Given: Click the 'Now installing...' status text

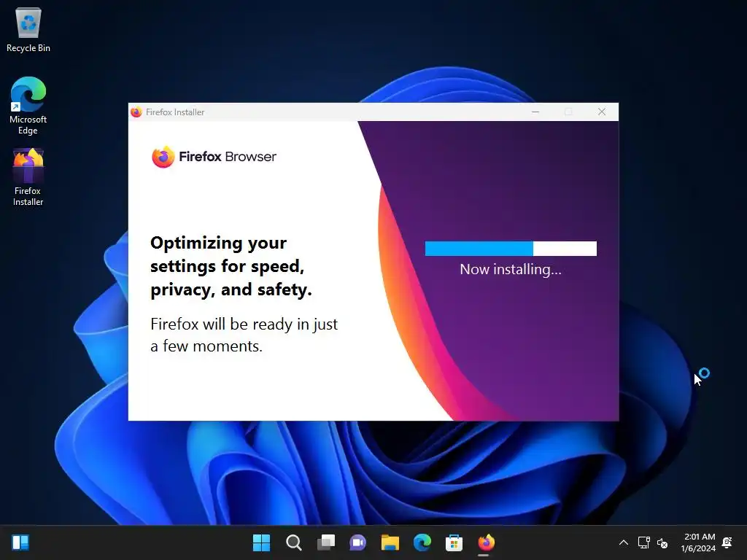Looking at the screenshot, I should 511,270.
